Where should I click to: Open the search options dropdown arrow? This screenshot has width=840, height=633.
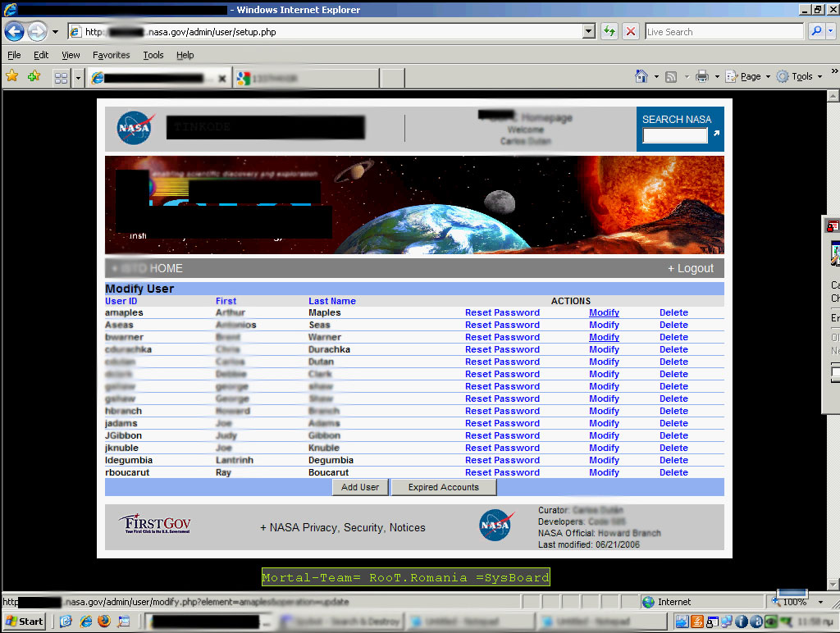coord(830,32)
